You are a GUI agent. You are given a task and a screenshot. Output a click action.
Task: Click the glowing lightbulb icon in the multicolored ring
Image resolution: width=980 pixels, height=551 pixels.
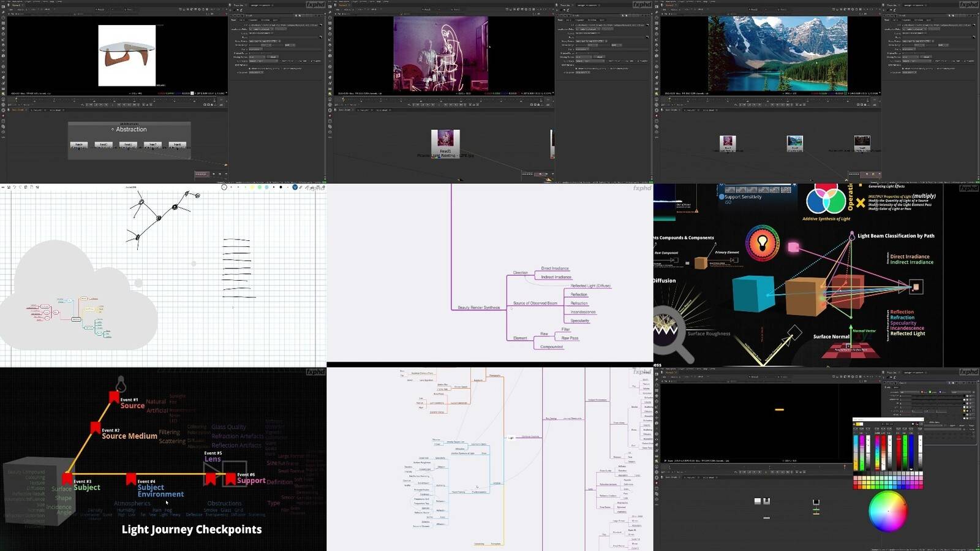pyautogui.click(x=762, y=243)
